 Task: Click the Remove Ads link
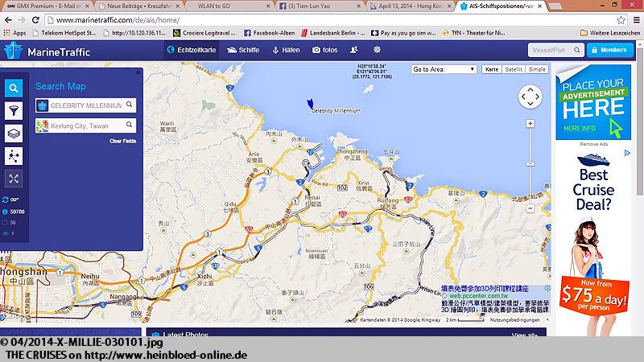point(593,144)
